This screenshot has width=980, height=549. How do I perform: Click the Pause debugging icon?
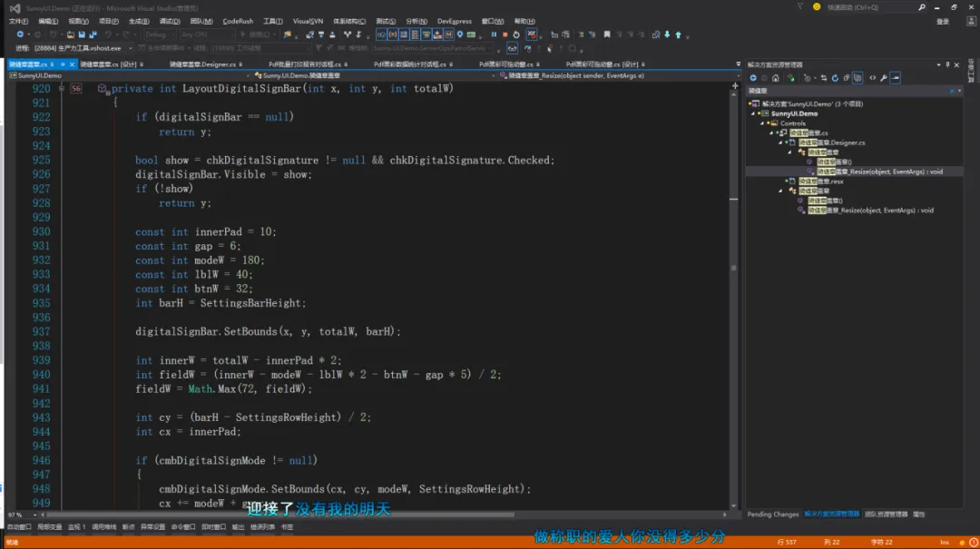(494, 34)
